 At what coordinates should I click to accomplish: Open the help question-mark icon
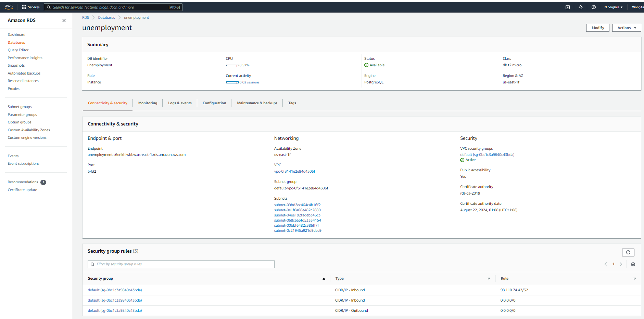pyautogui.click(x=594, y=7)
